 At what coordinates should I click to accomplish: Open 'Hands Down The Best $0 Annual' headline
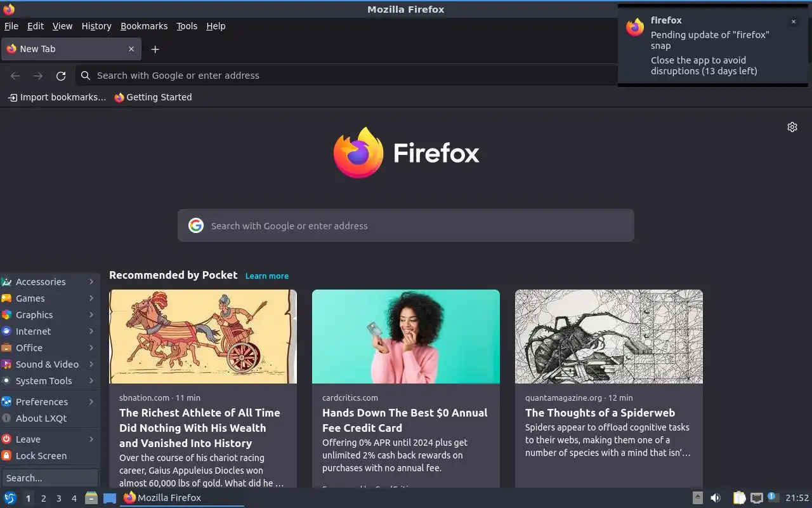click(405, 420)
